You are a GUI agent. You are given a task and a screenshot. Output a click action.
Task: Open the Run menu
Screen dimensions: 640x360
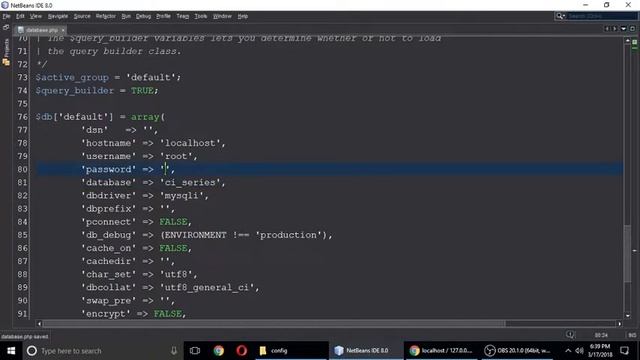(126, 16)
